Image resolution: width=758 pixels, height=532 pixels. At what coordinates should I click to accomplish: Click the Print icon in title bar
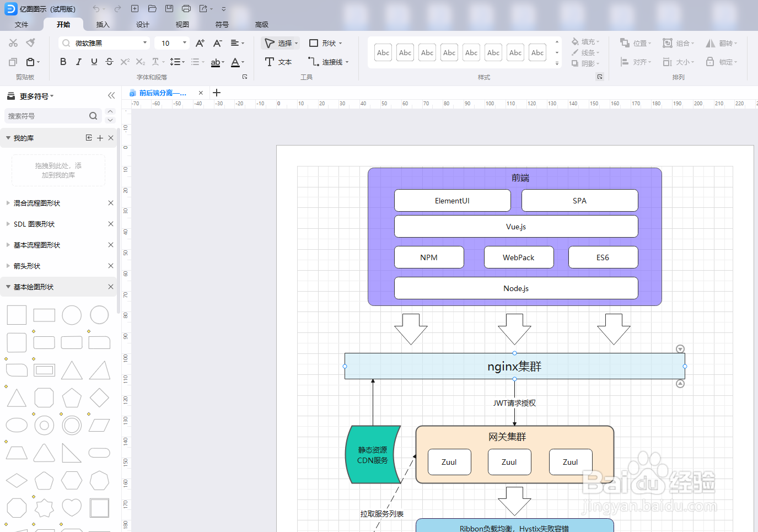[x=186, y=9]
